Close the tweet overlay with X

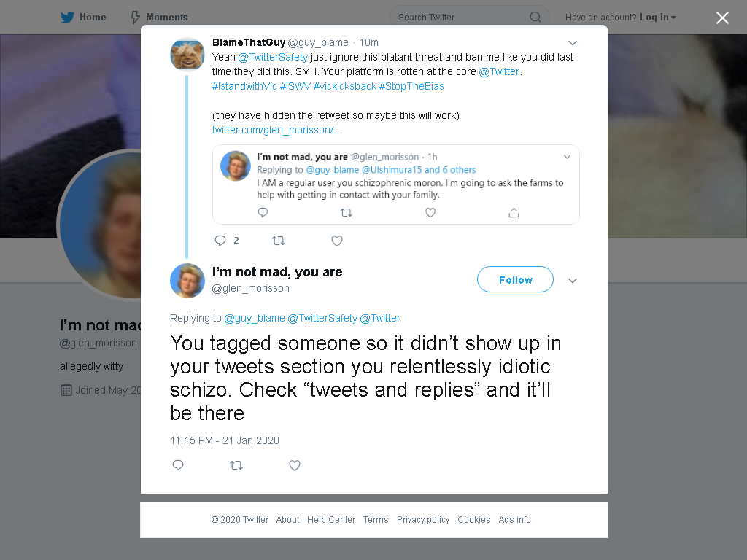[x=722, y=17]
